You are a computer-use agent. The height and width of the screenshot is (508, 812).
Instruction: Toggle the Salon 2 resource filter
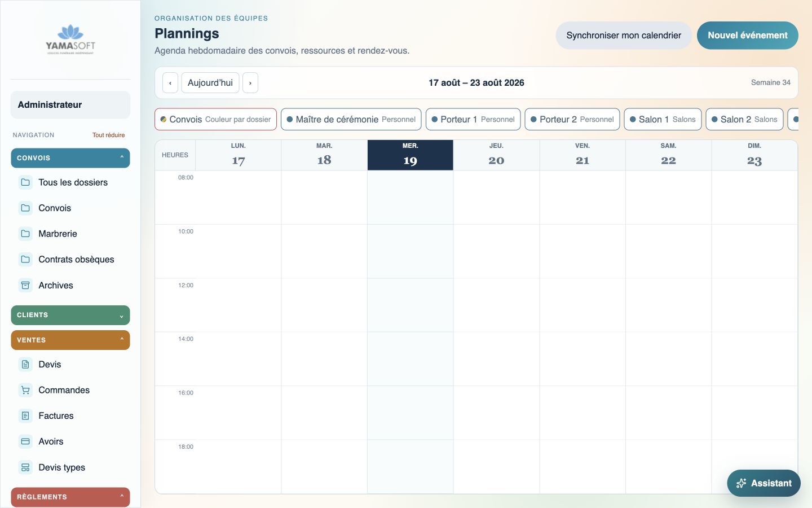click(x=744, y=119)
